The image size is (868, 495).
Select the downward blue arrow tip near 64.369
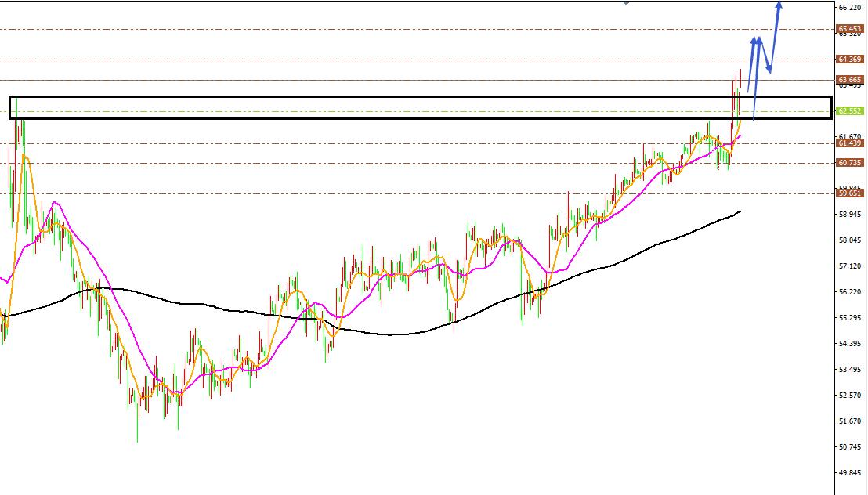(769, 70)
